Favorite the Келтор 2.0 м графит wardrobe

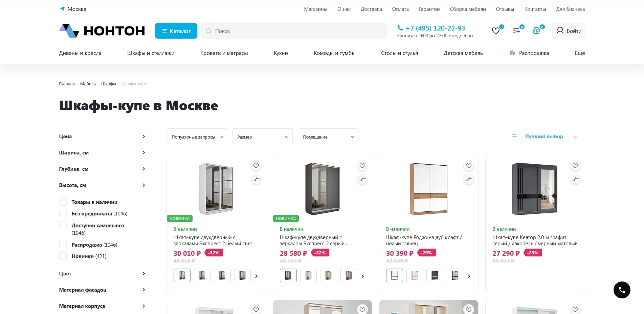[x=575, y=166]
